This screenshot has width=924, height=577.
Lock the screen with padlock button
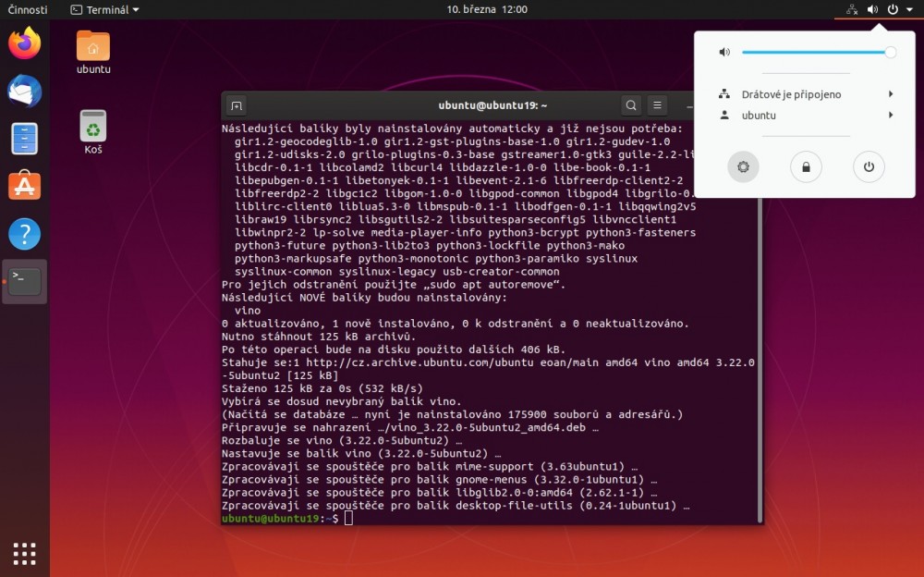click(x=806, y=167)
